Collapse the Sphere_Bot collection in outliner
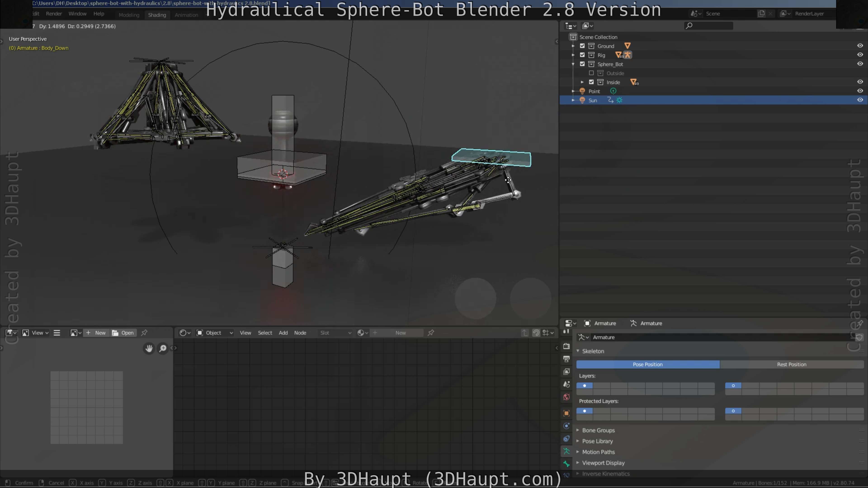The height and width of the screenshot is (488, 868). point(573,64)
